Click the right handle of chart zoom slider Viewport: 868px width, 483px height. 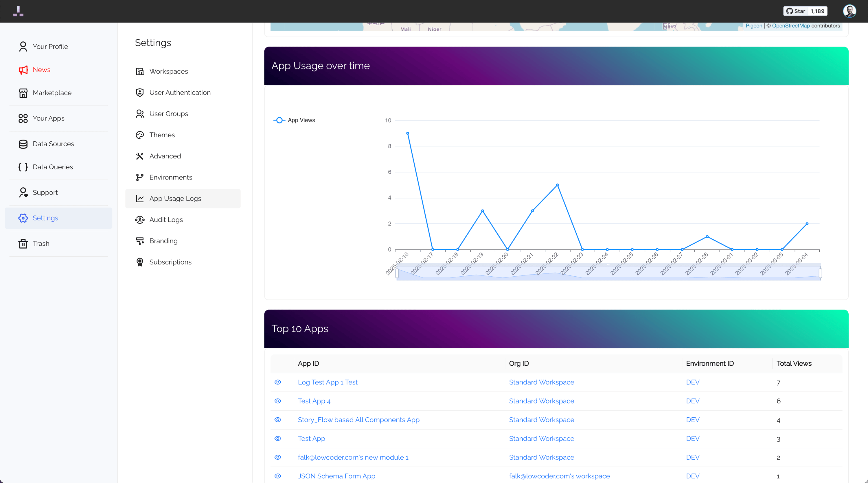pos(820,273)
